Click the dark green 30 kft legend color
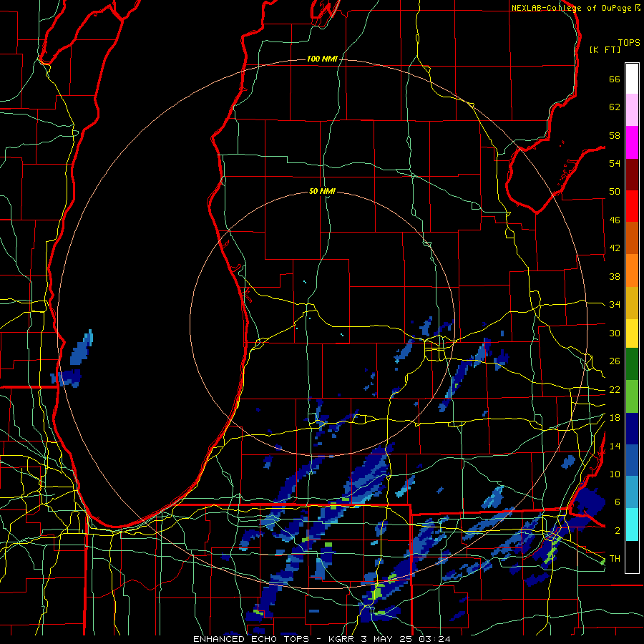Image resolution: width=644 pixels, height=644 pixels. [x=632, y=364]
